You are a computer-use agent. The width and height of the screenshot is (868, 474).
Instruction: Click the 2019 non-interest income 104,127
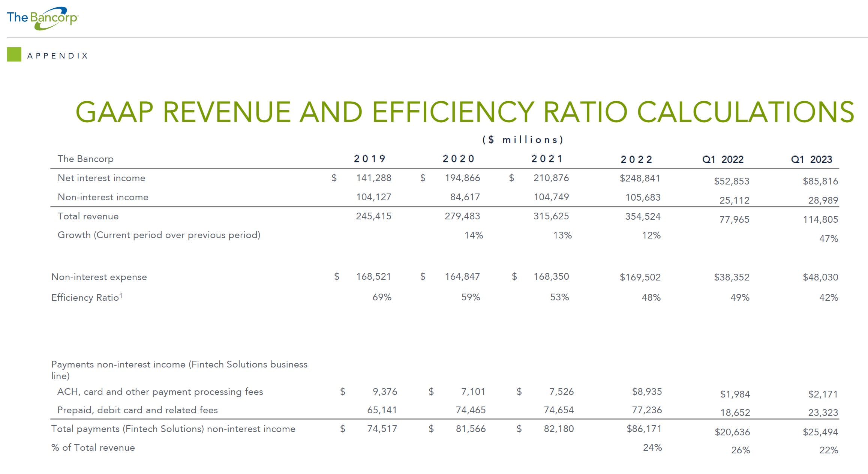click(373, 197)
